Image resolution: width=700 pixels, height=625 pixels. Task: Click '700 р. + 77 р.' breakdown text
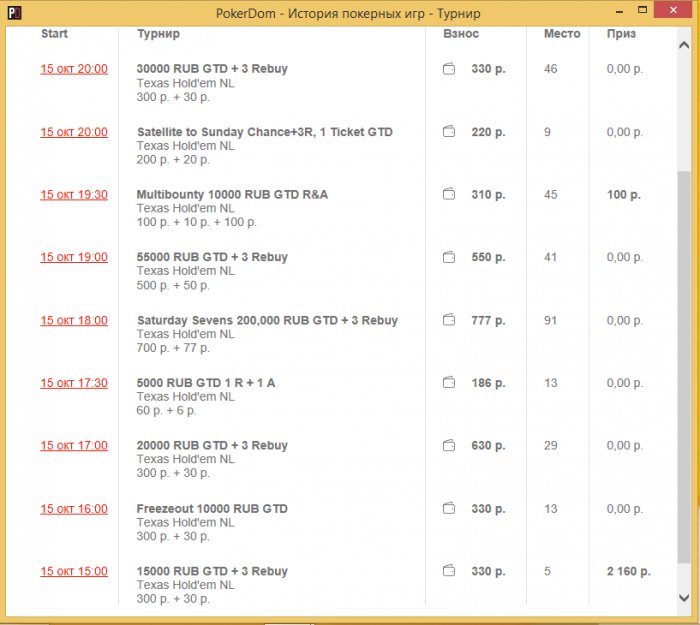[173, 348]
